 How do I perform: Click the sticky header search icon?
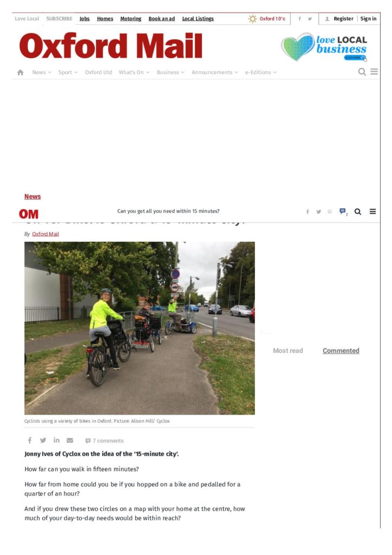pyautogui.click(x=358, y=212)
